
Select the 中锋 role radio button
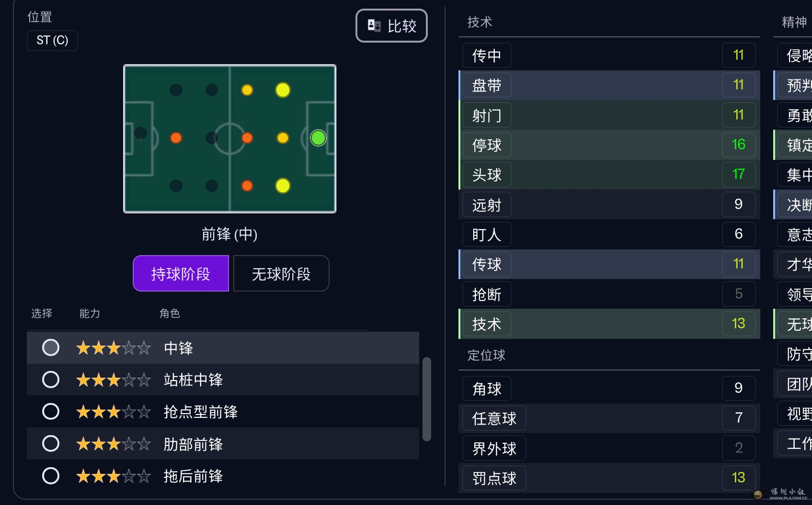point(51,348)
